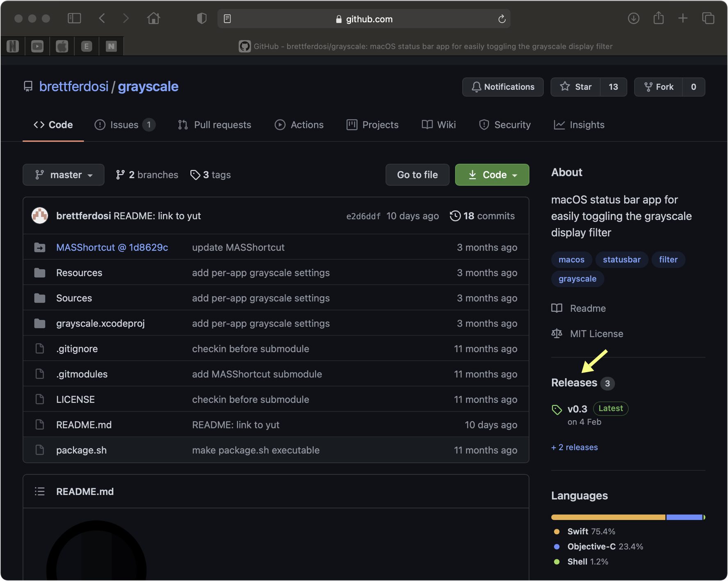Show Safari downloads icon
The height and width of the screenshot is (581, 728).
tap(633, 18)
